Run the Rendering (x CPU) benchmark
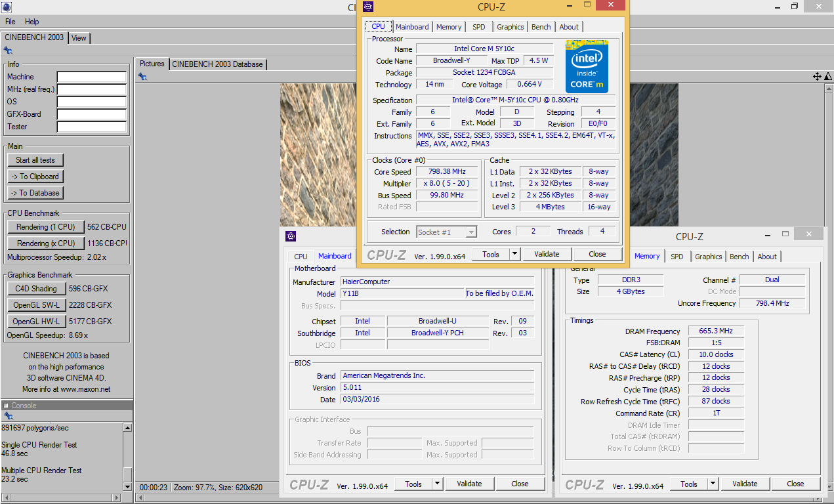The width and height of the screenshot is (834, 504). pos(46,243)
